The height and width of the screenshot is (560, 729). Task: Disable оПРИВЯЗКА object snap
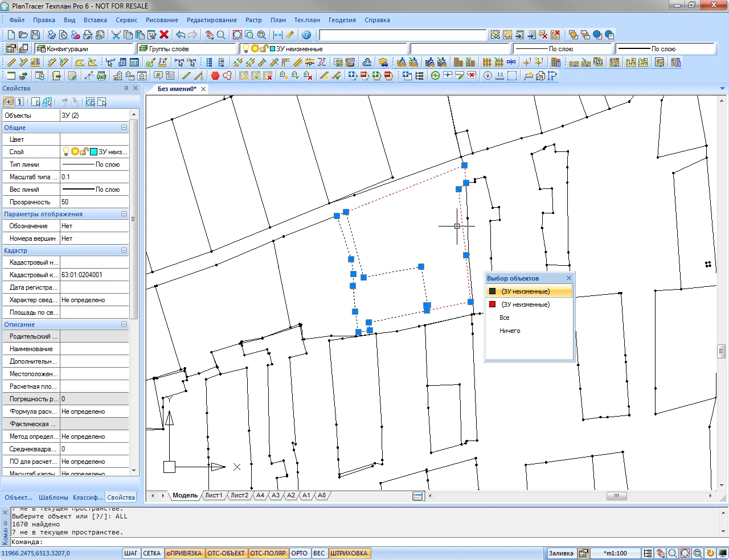[184, 553]
